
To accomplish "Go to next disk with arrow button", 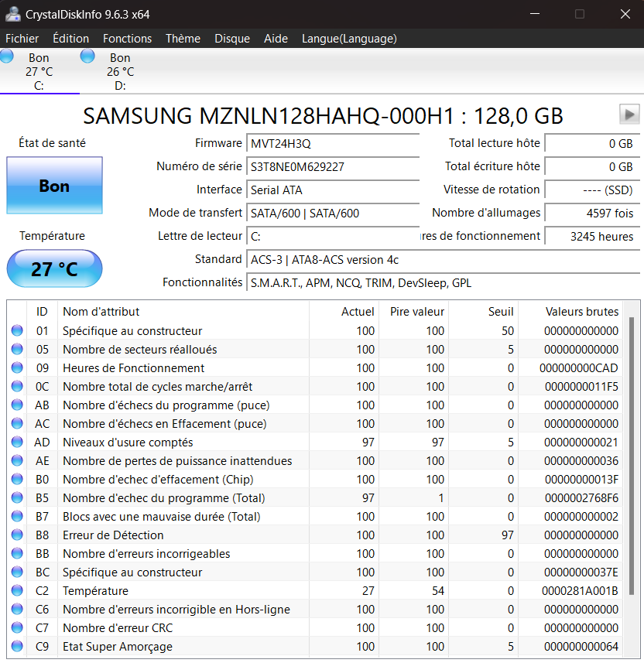I will click(x=629, y=114).
